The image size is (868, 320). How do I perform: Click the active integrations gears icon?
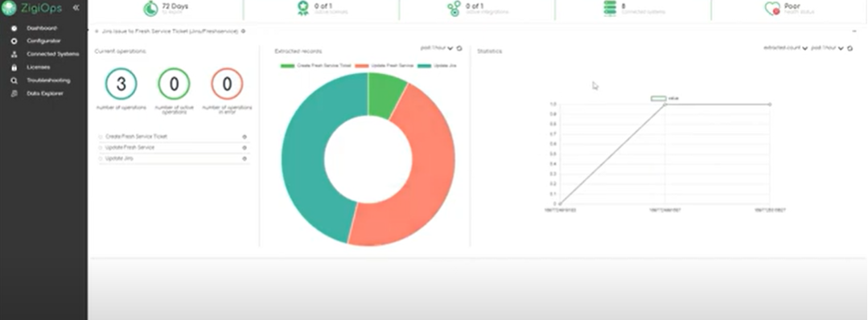pos(454,8)
